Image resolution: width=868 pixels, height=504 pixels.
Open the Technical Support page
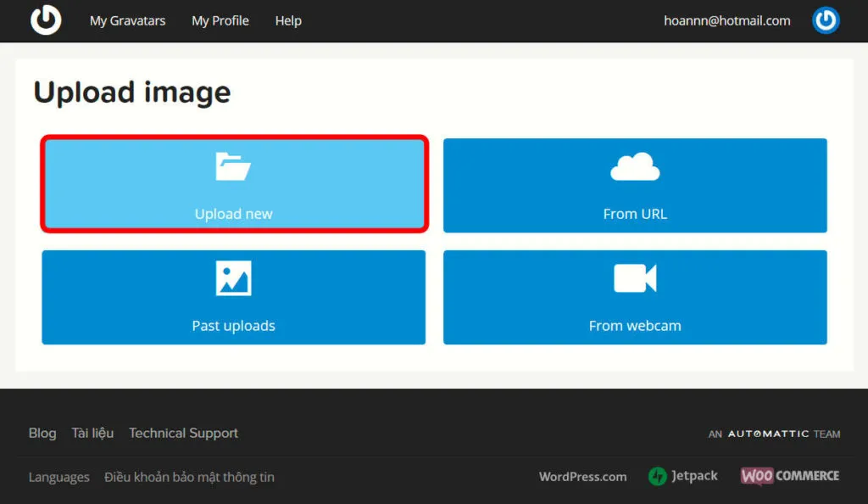click(183, 433)
